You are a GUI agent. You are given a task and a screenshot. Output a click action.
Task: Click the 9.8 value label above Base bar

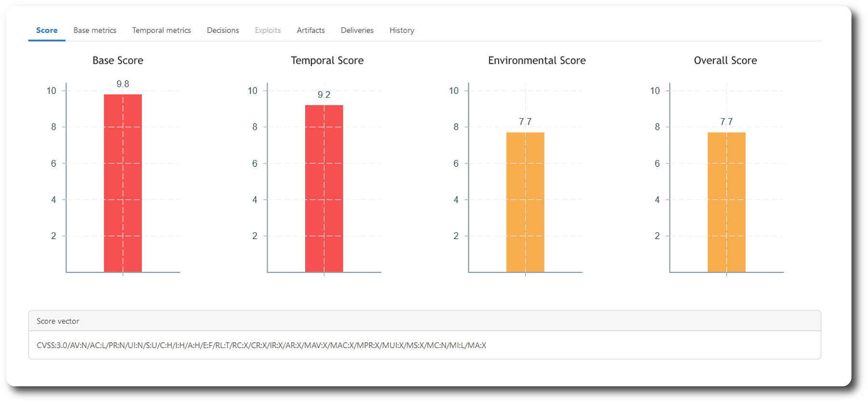(123, 84)
